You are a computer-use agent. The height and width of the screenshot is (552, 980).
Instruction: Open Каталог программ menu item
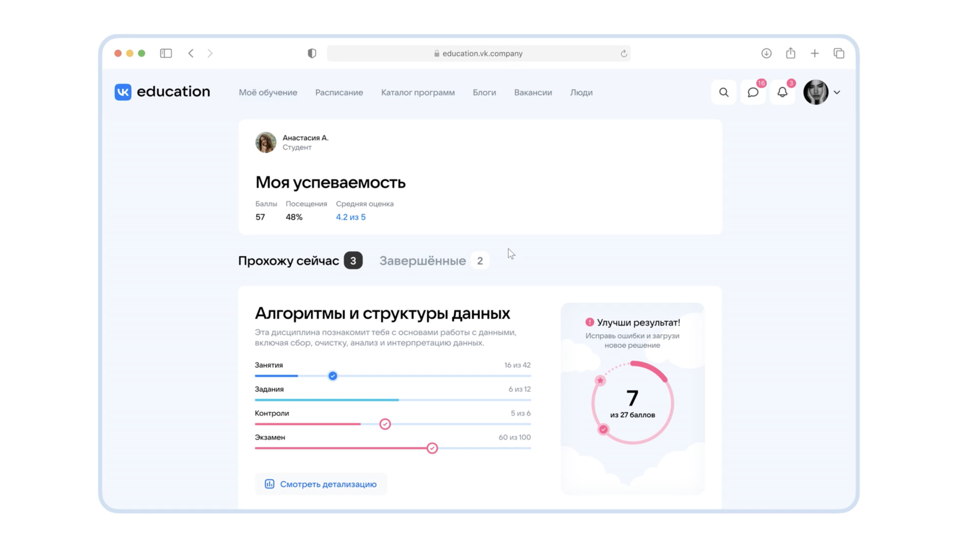click(x=417, y=93)
